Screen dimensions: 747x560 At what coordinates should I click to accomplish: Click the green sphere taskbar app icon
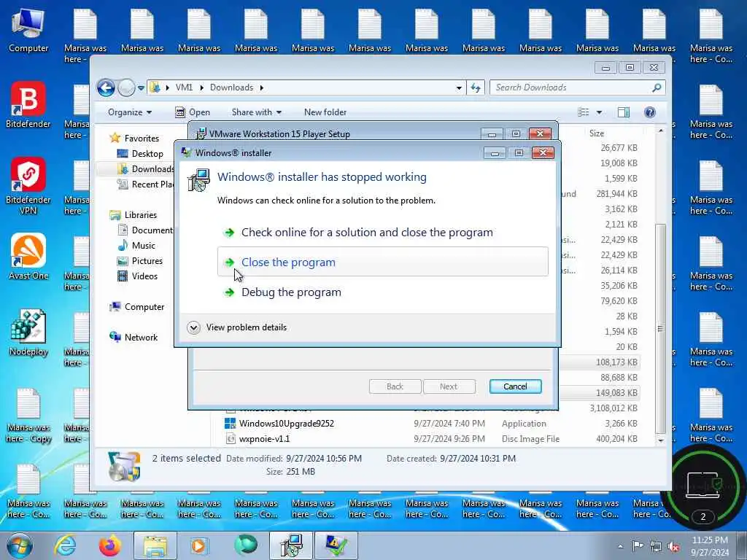pyautogui.click(x=246, y=545)
